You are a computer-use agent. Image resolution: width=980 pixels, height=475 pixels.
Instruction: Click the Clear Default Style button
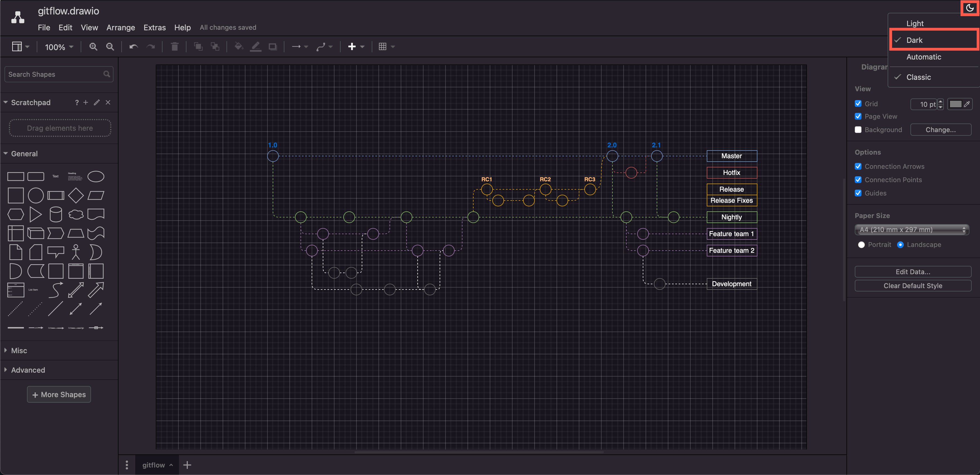coord(914,286)
